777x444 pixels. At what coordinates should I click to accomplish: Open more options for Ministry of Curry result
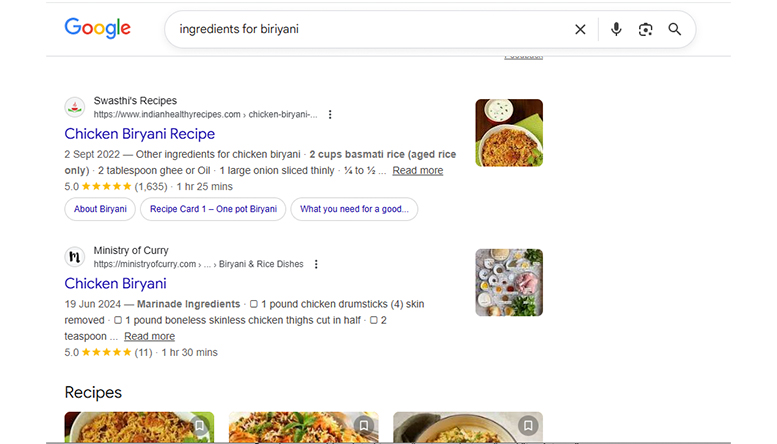(x=316, y=264)
